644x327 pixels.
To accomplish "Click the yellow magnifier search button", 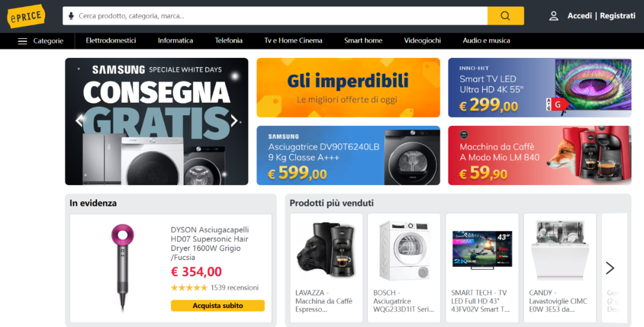I will [x=506, y=16].
